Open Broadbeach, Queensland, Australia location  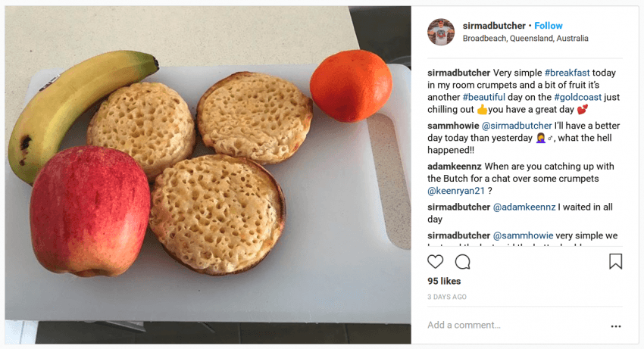(x=525, y=38)
